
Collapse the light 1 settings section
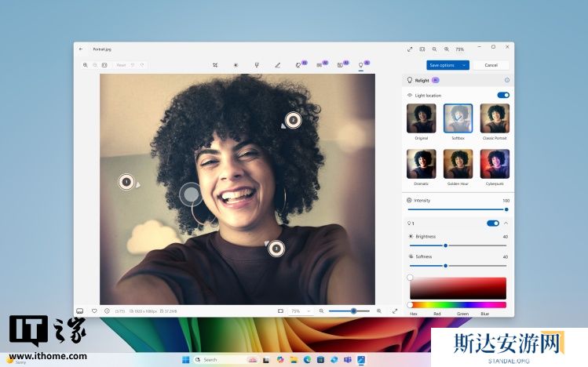pyautogui.click(x=506, y=223)
